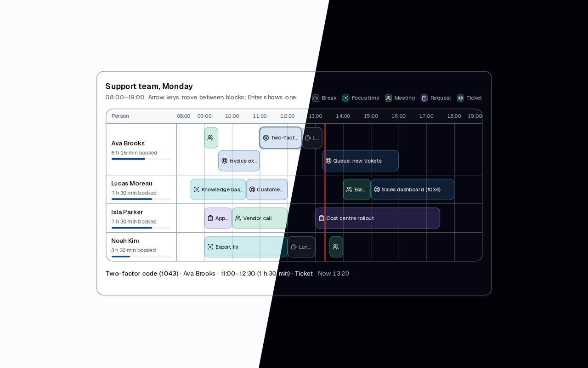588x368 pixels.
Task: Click the Request legend clipboard icon
Action: pyautogui.click(x=424, y=98)
